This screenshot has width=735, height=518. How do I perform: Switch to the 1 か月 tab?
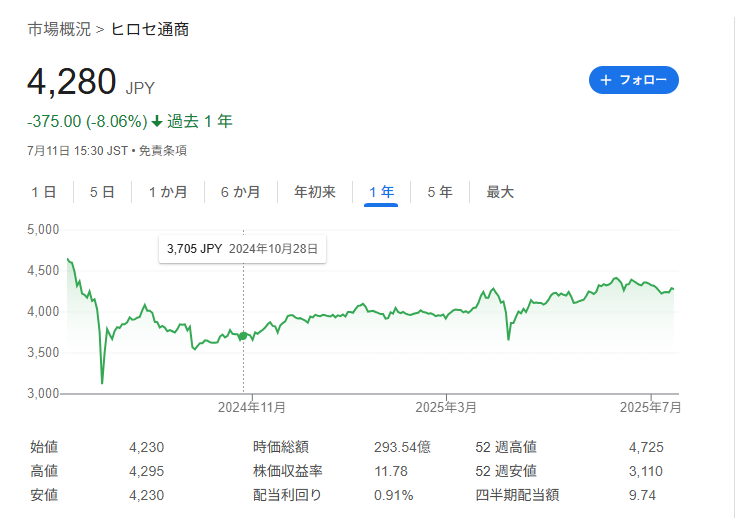point(168,192)
